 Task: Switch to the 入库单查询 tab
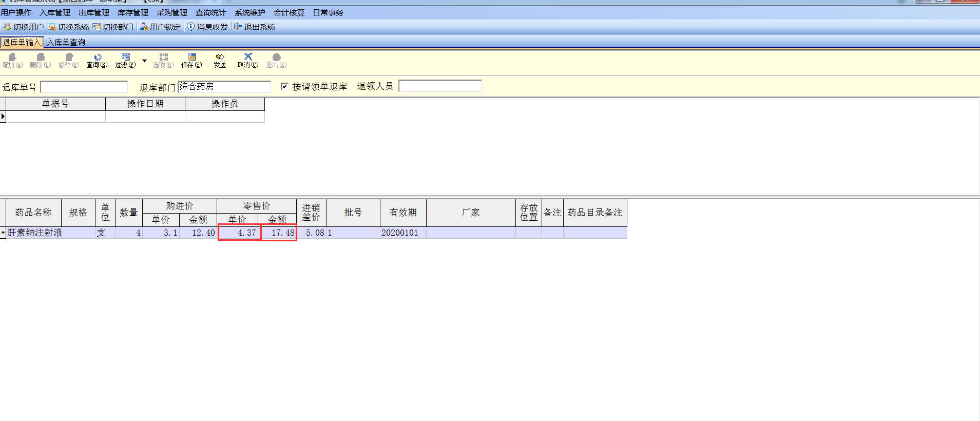(x=66, y=42)
